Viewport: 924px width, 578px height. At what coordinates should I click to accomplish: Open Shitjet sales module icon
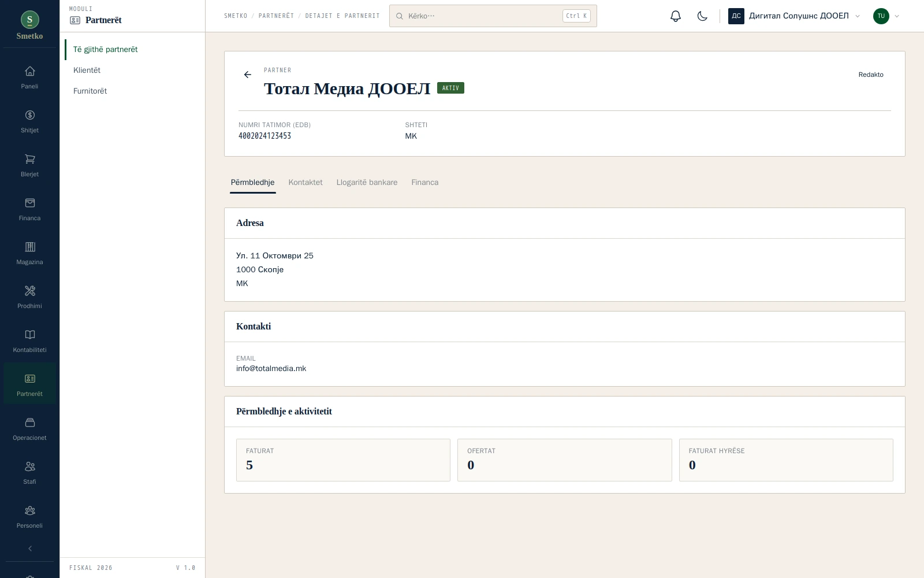click(x=29, y=115)
